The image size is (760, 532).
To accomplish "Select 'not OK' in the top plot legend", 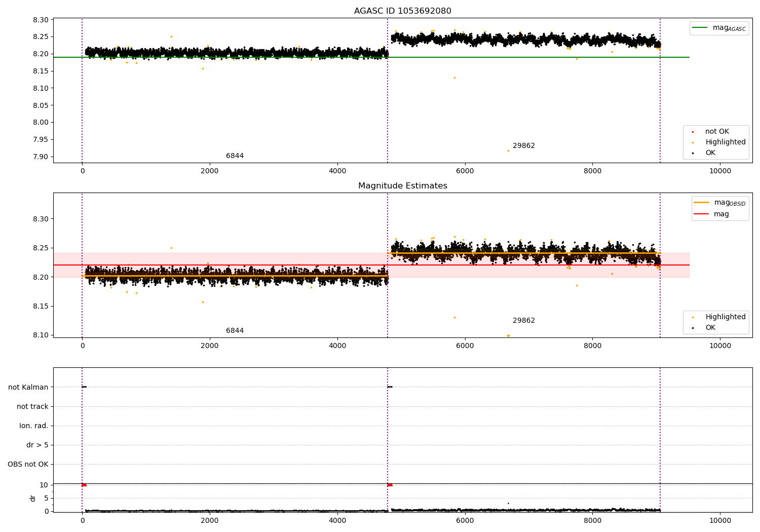I will point(717,132).
